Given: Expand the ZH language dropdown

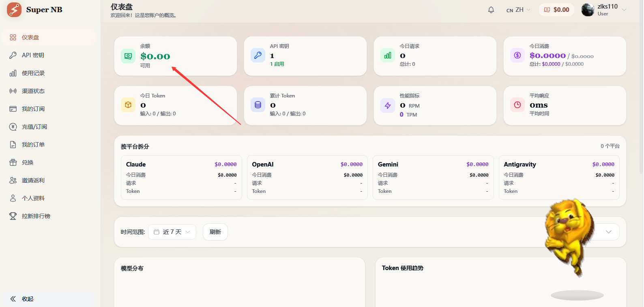Looking at the screenshot, I should (518, 10).
